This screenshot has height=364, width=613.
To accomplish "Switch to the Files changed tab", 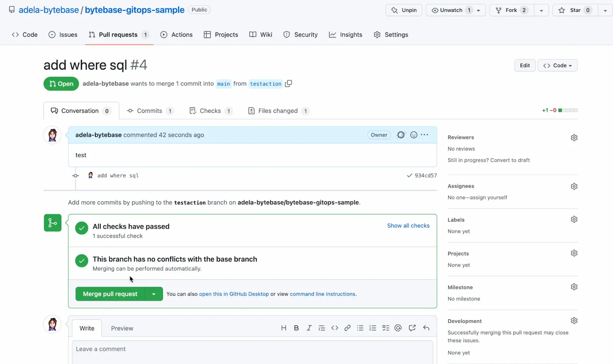I will [x=278, y=111].
